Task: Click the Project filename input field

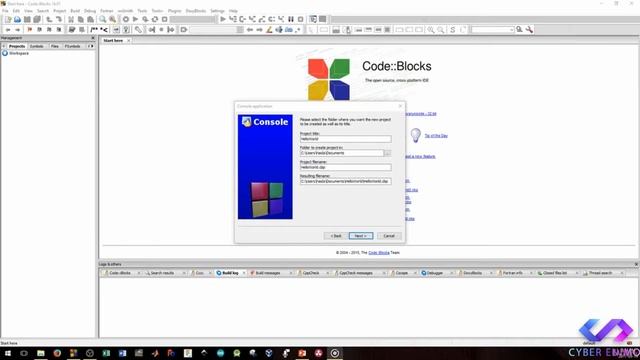Action: coord(345,167)
